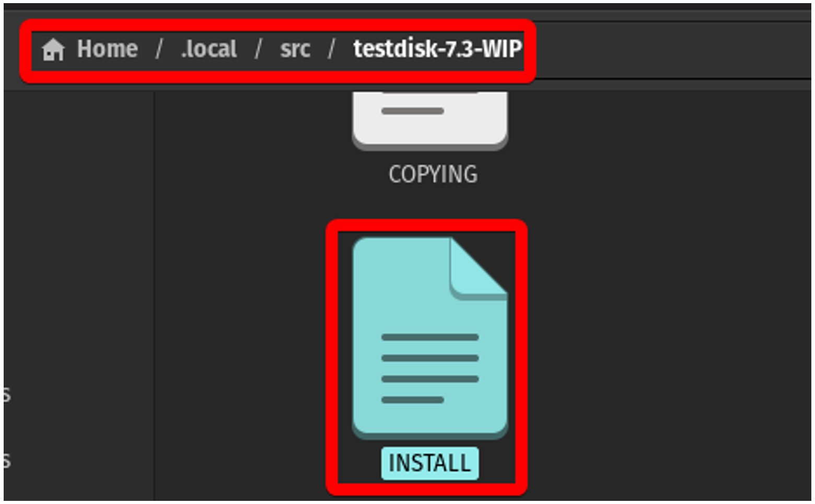Viewport: 815px width, 504px height.
Task: Click the empty sidebar pane
Action: 78,235
